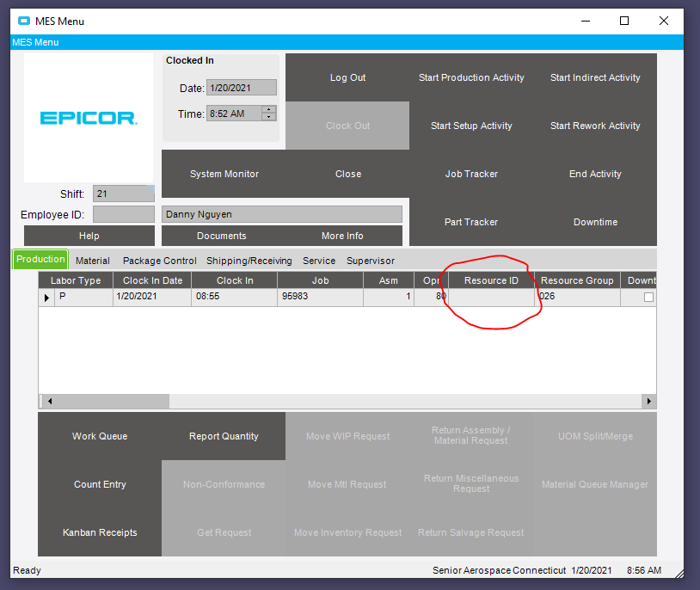Open the Package Control tab
Image resolution: width=700 pixels, height=590 pixels.
(x=160, y=261)
